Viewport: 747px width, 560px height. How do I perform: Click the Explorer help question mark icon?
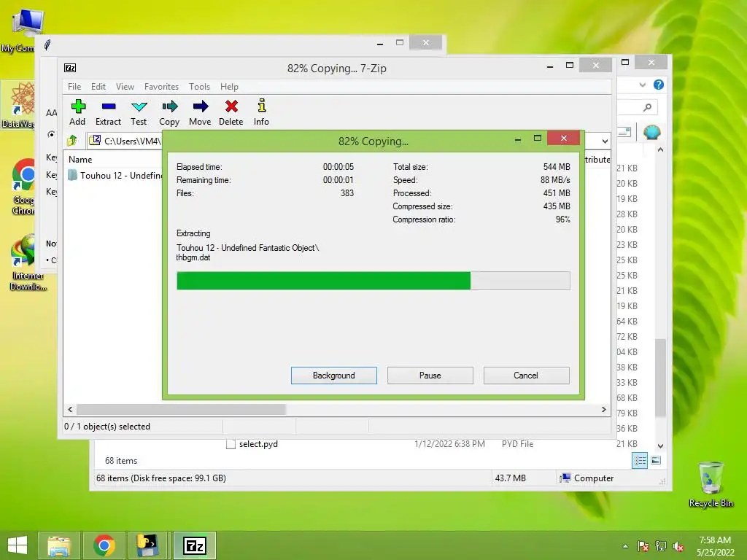(659, 85)
